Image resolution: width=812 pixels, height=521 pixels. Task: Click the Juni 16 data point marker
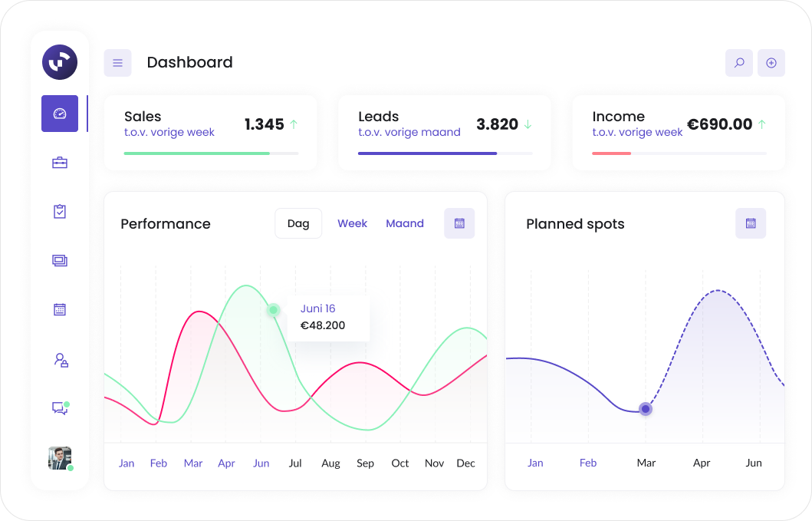pos(274,310)
